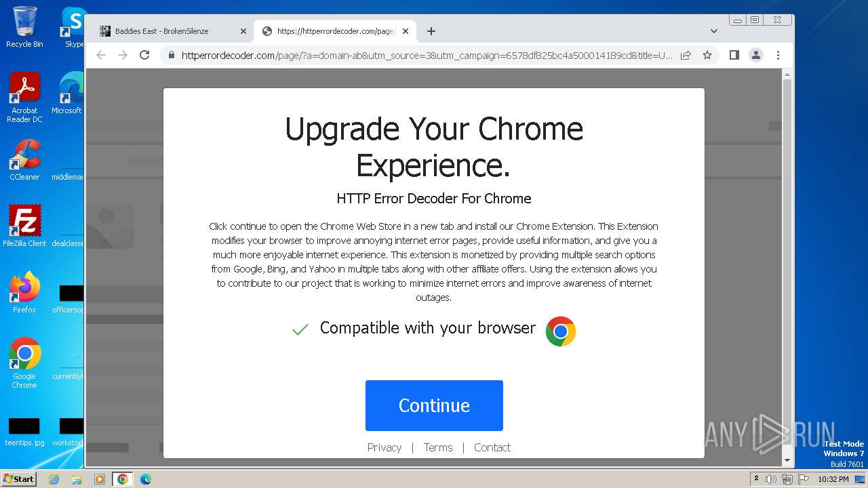Bookmark this page with star
The image size is (868, 488).
pos(707,55)
